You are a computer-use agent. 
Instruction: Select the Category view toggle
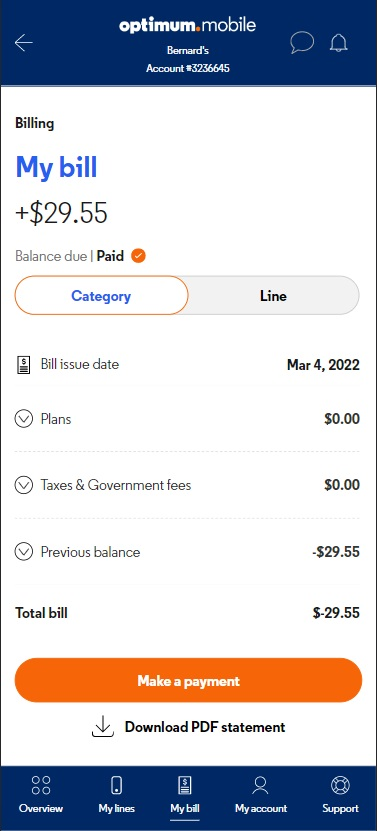(x=101, y=295)
